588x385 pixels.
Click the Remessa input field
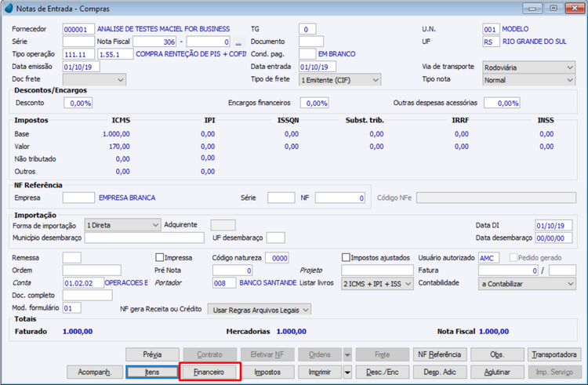(x=72, y=258)
